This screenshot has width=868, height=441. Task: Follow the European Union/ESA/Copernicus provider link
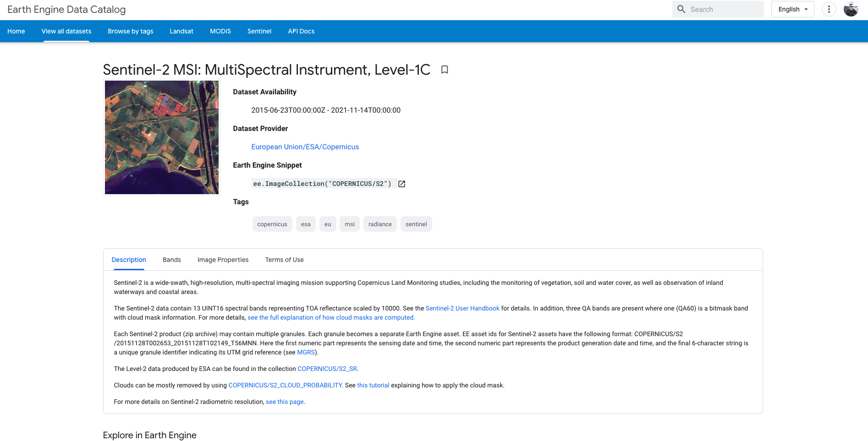coord(305,147)
